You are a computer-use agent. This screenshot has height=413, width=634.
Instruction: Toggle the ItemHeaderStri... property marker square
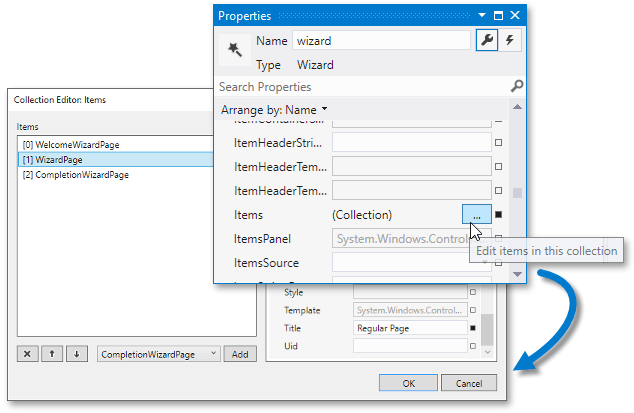point(499,142)
